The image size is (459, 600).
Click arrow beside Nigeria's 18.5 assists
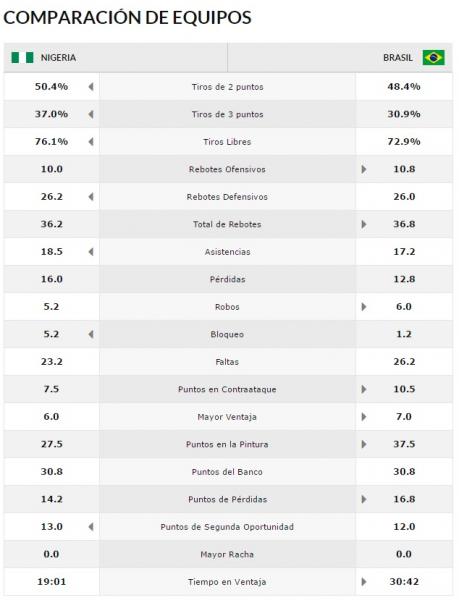coord(91,252)
